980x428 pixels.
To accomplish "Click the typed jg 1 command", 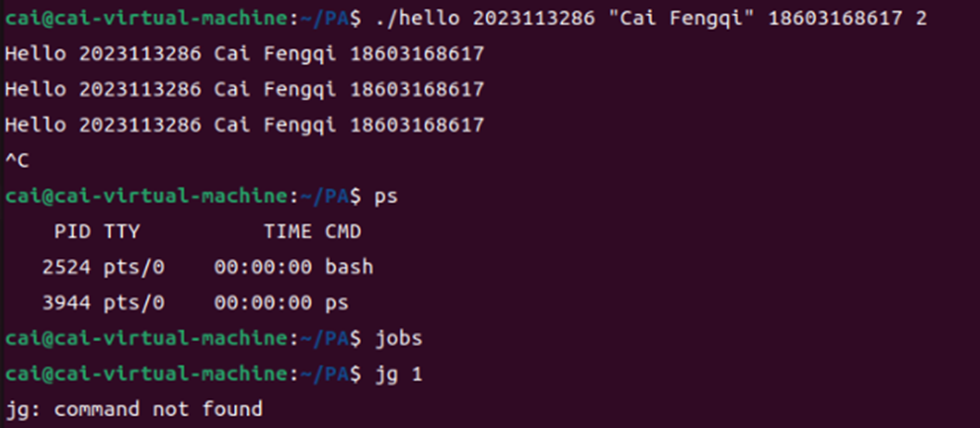I will point(397,374).
